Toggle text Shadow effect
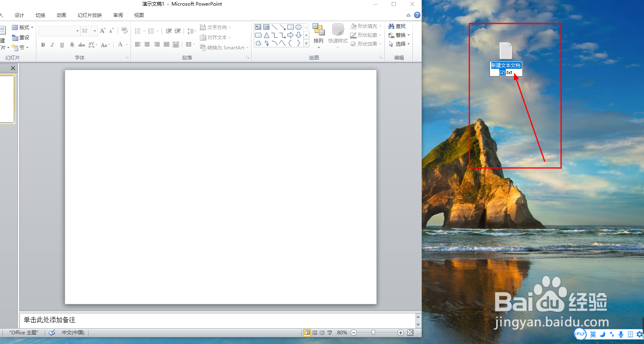The width and height of the screenshot is (644, 344). coord(72,45)
